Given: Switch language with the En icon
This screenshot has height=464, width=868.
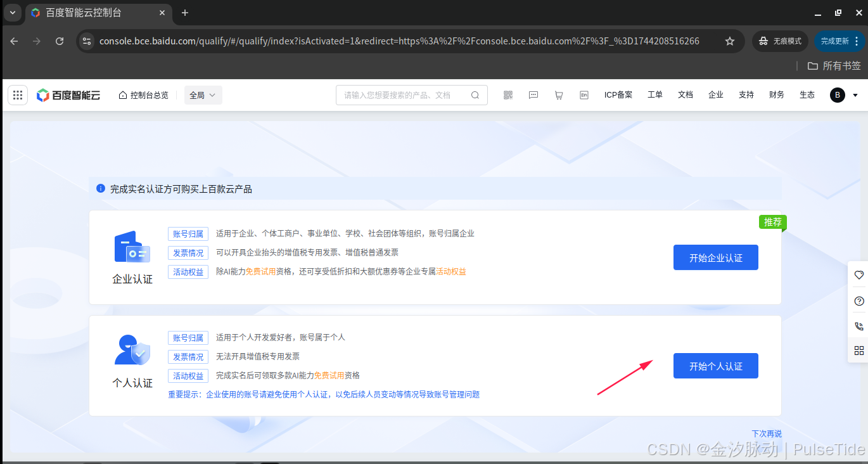Looking at the screenshot, I should [584, 95].
